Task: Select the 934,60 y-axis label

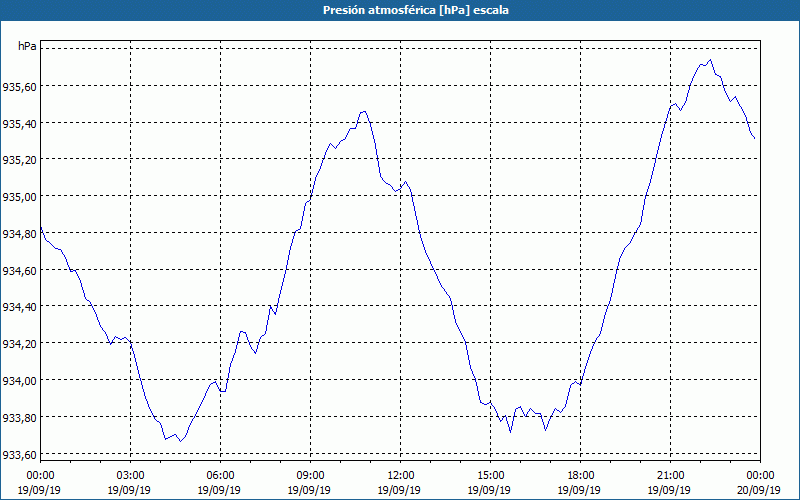Action: coord(19,270)
